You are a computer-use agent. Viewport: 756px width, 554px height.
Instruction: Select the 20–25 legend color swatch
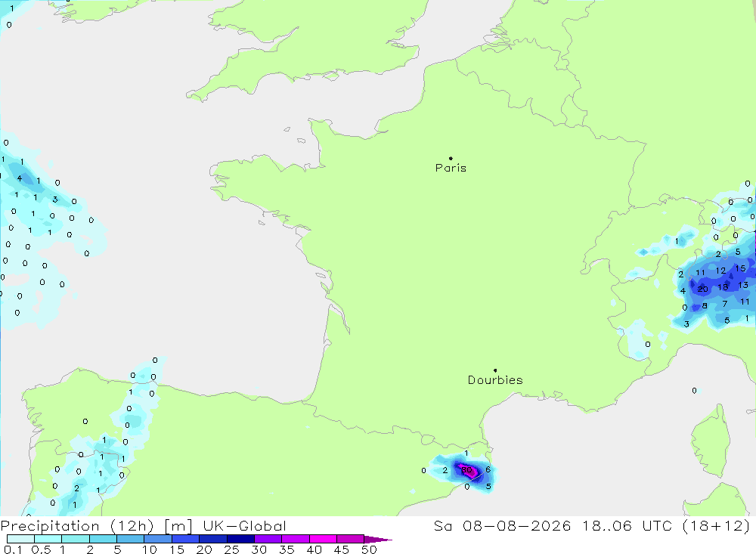212,539
